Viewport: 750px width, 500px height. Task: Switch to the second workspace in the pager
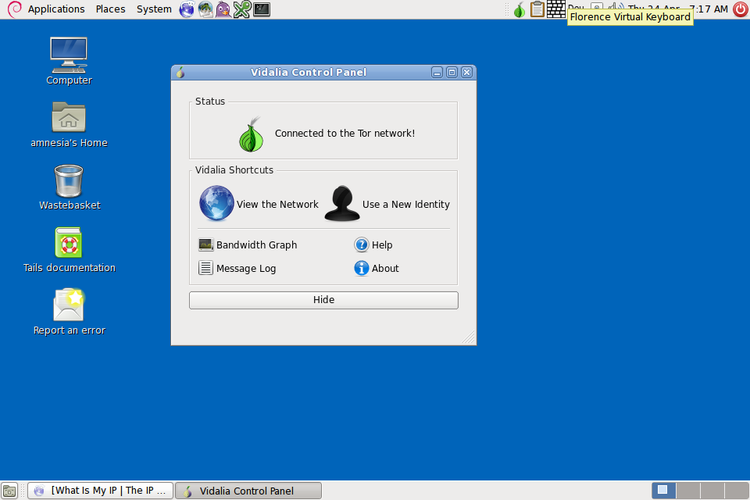pos(687,490)
